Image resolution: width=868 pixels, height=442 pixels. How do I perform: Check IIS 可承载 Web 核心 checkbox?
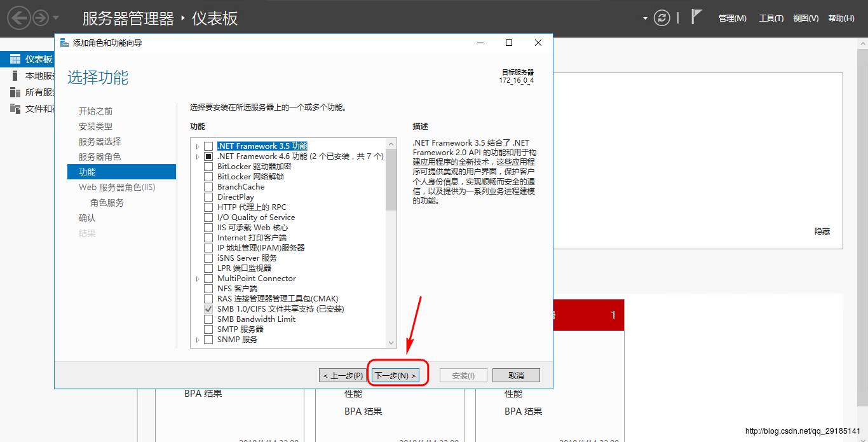208,228
